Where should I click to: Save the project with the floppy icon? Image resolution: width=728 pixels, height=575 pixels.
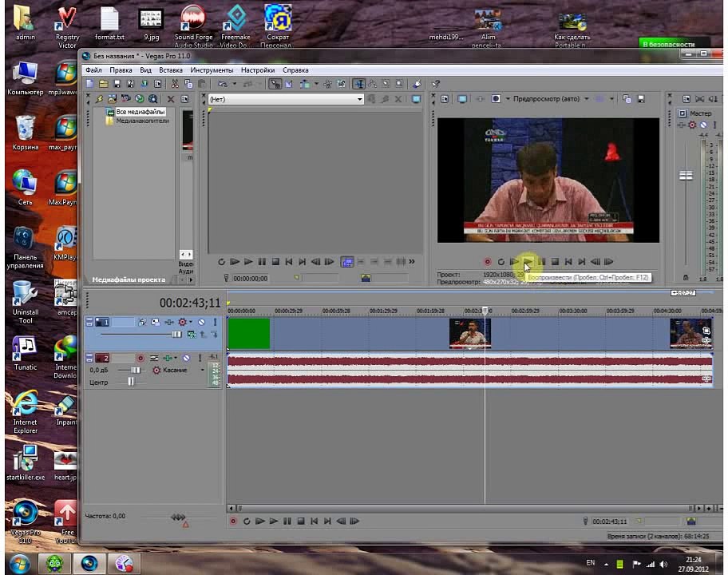click(117, 84)
